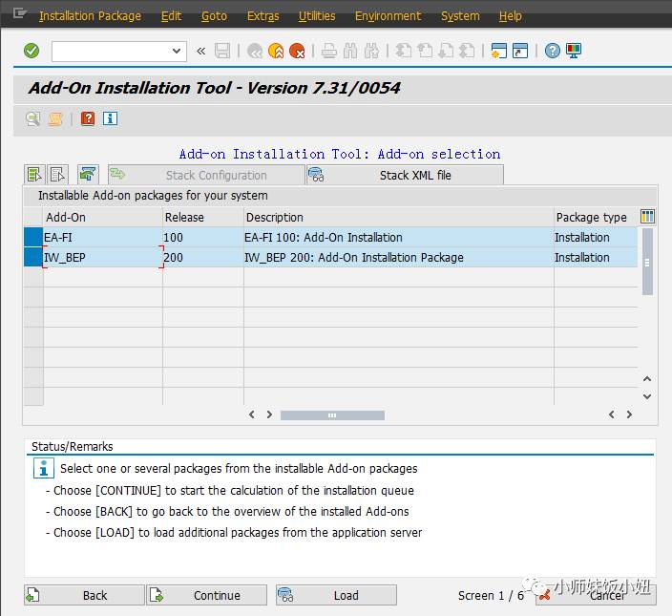
Task: Click the red online help question icon
Action: 88,118
